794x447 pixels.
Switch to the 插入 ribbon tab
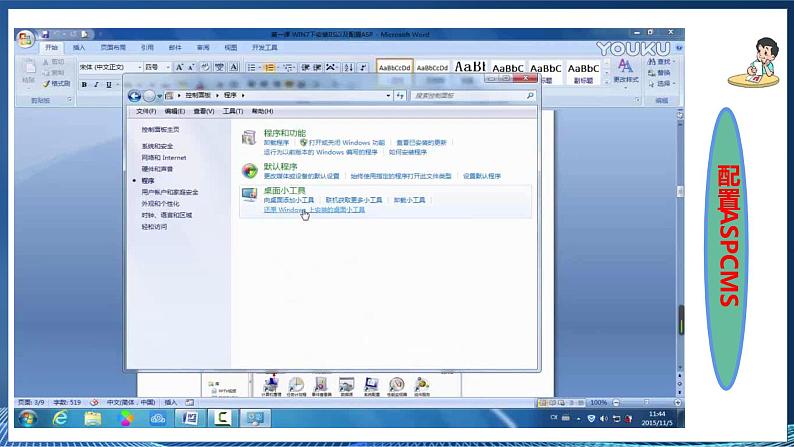(x=79, y=48)
